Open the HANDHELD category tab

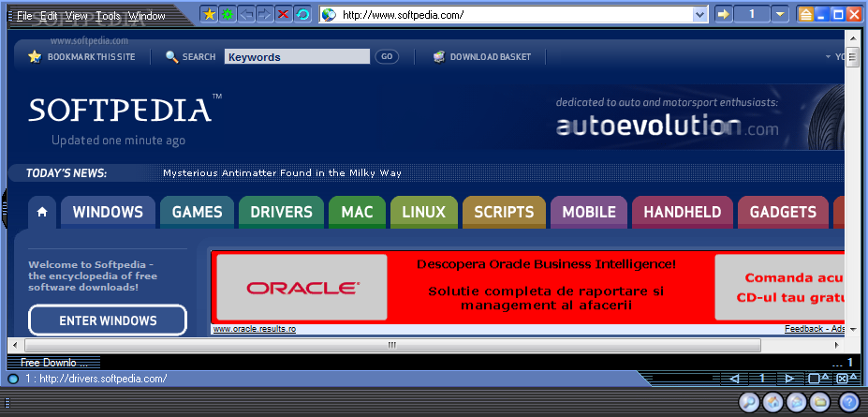pyautogui.click(x=683, y=212)
